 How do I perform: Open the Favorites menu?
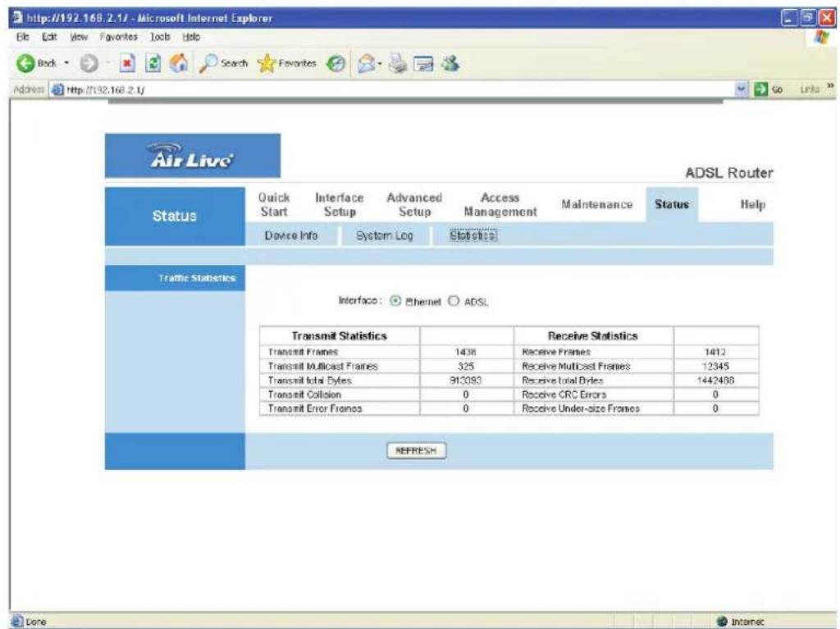tap(118, 37)
